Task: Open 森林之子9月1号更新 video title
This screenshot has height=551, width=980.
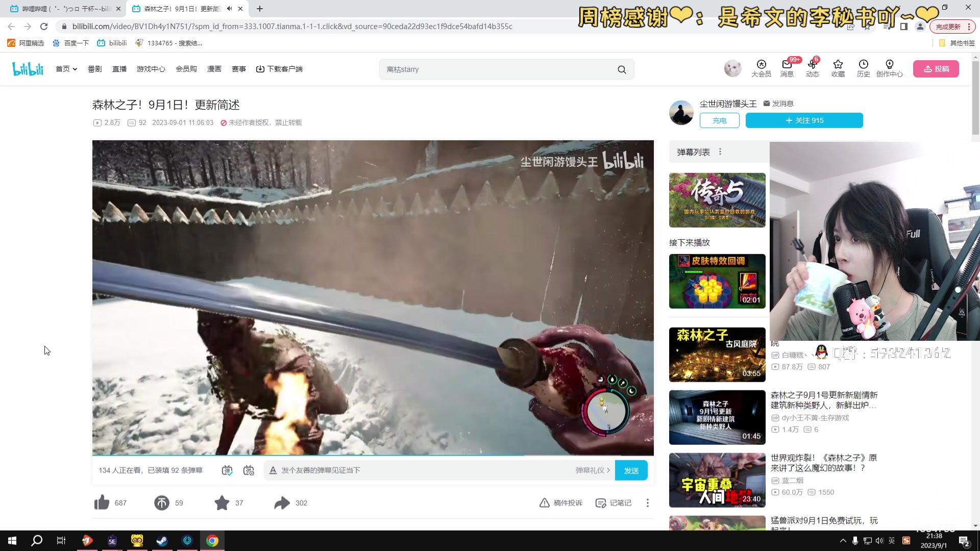Action: click(824, 400)
